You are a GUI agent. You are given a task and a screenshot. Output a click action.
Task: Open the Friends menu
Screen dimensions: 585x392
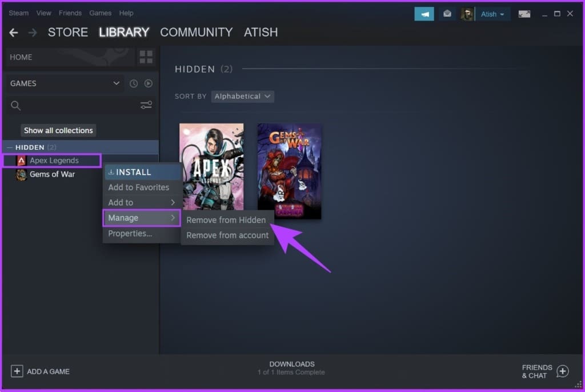[x=70, y=13]
